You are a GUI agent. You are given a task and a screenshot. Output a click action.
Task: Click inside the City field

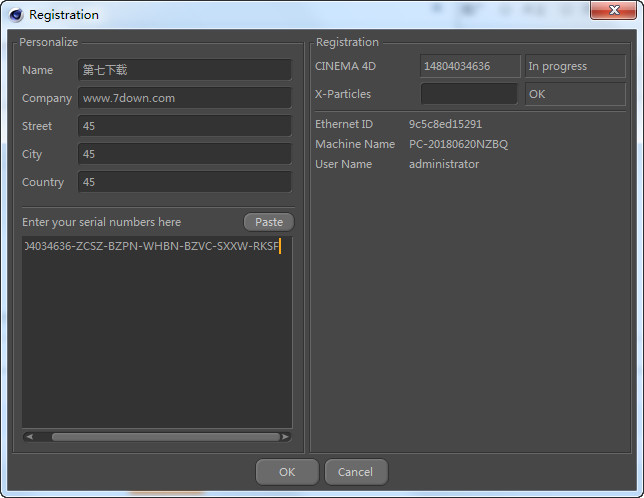point(185,154)
